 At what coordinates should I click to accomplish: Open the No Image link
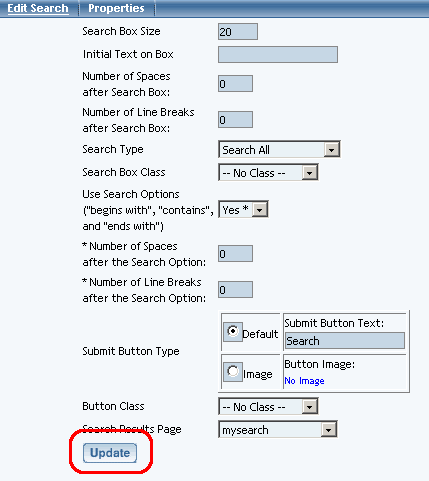tap(304, 381)
